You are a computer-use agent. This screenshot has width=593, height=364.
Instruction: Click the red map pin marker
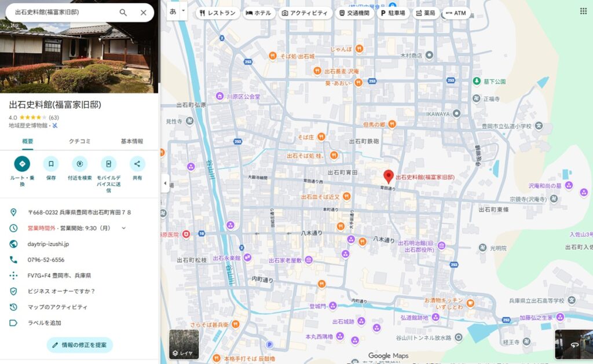[x=389, y=176]
